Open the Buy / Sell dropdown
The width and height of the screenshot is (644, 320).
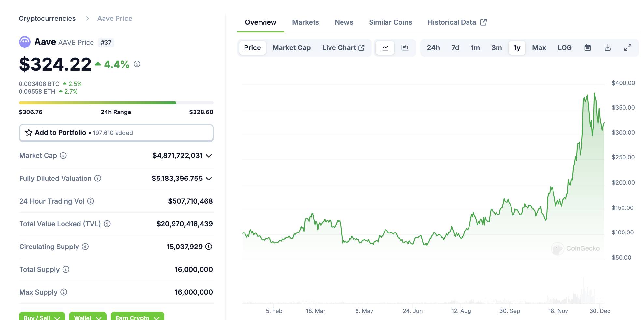pos(42,316)
